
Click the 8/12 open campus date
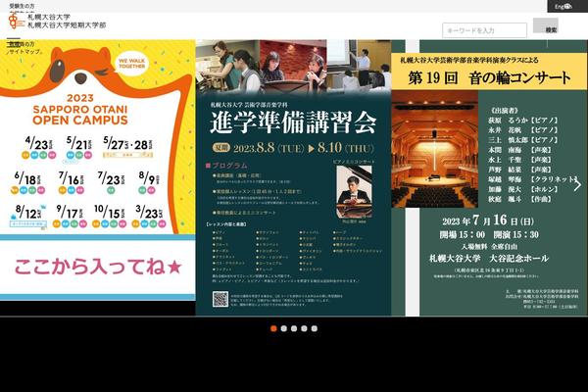coord(28,216)
